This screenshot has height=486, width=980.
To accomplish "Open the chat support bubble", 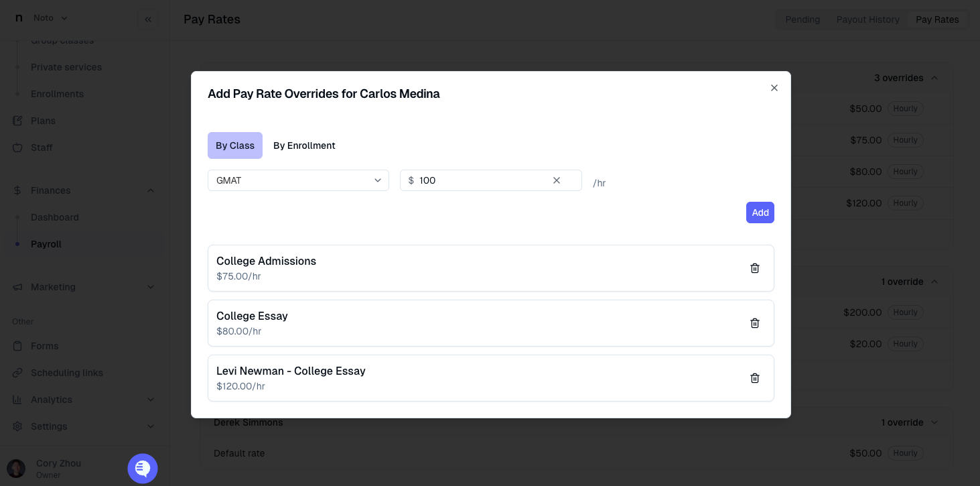I will click(x=143, y=469).
